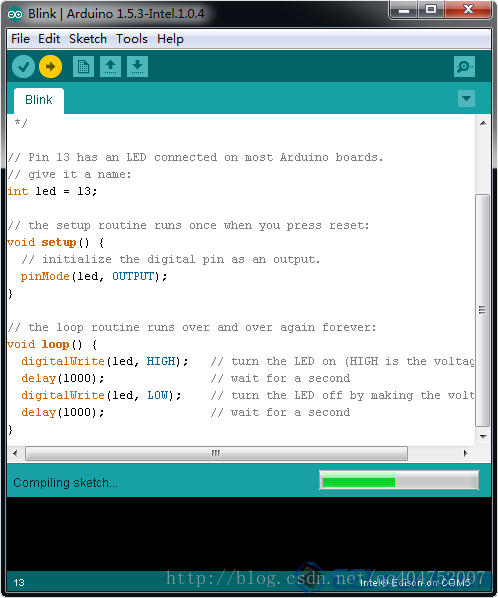Open a sketch with the Open icon
Screen dimensions: 498x598
click(x=111, y=67)
